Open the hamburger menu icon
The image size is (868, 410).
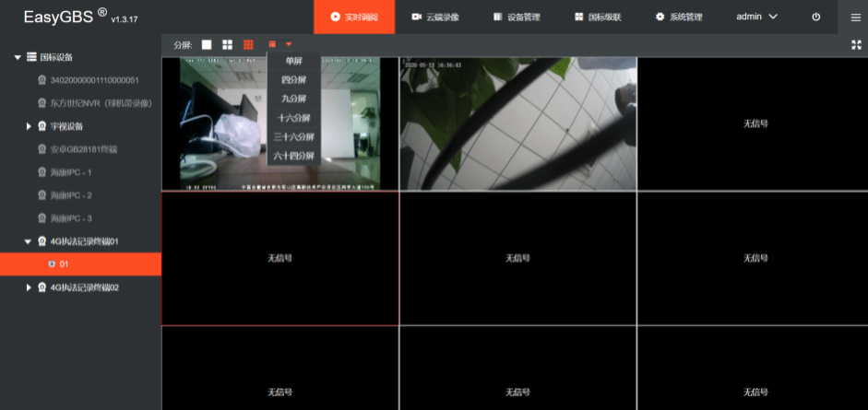tap(855, 18)
